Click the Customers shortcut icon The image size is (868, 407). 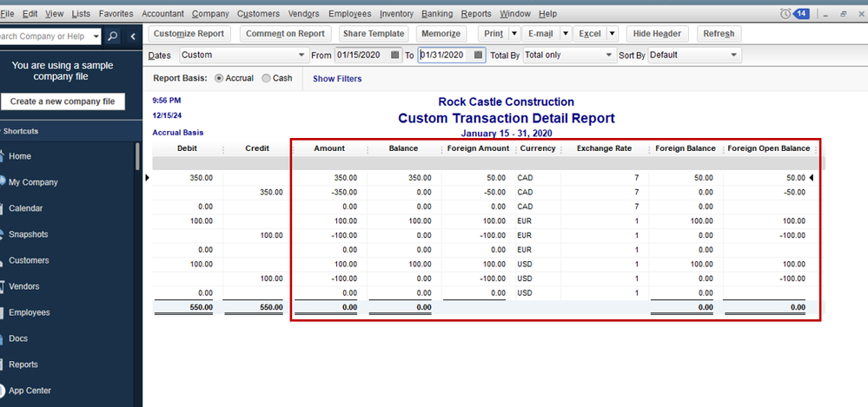(x=3, y=260)
